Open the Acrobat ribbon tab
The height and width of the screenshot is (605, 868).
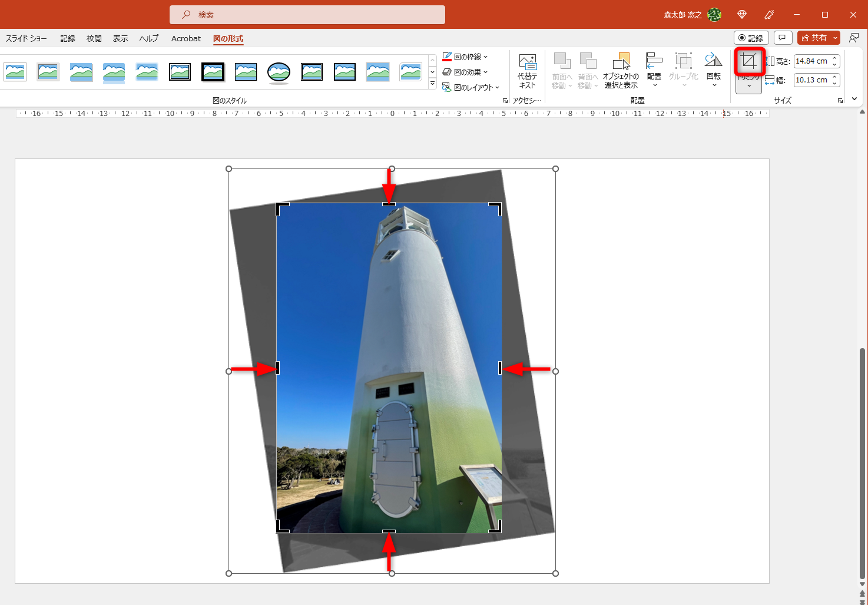point(185,38)
